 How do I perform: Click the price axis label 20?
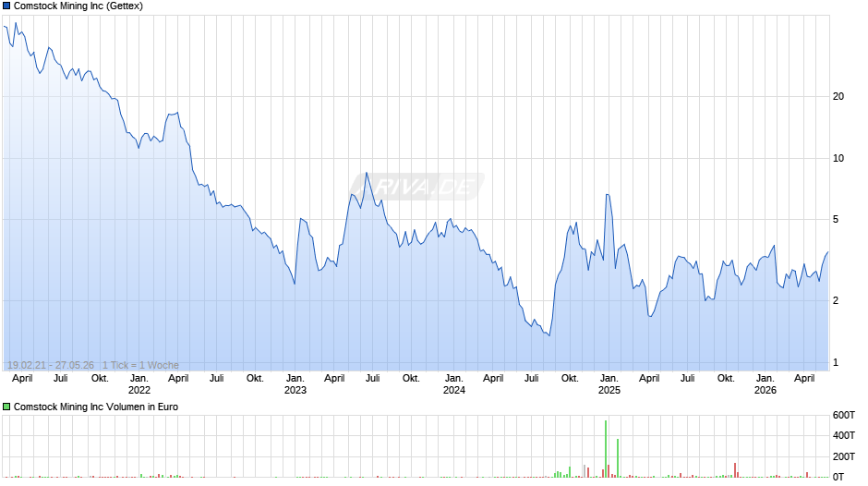[838, 96]
